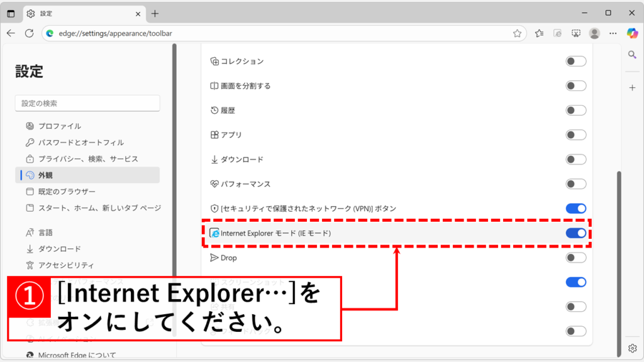This screenshot has height=362, width=644.
Task: Click the refresh page icon
Action: point(30,33)
